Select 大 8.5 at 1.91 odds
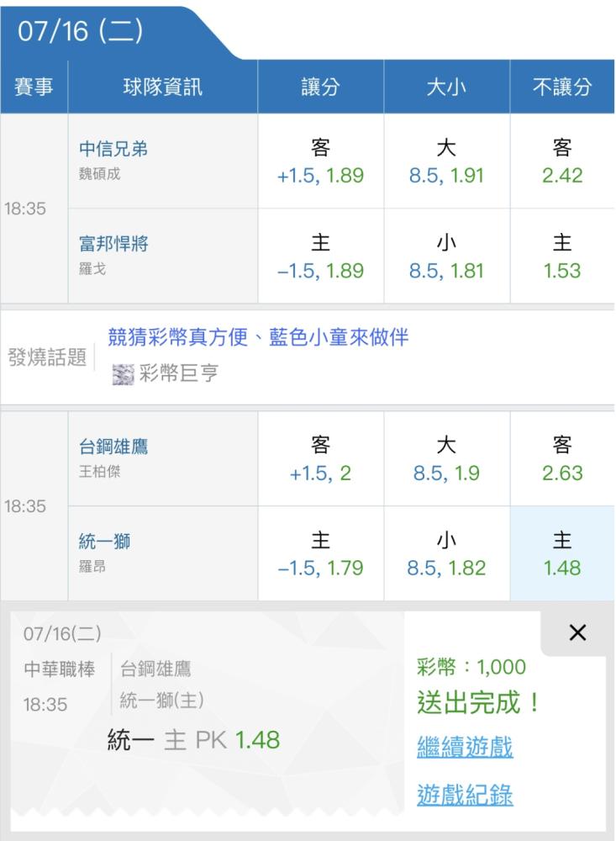The height and width of the screenshot is (841, 616). (446, 162)
